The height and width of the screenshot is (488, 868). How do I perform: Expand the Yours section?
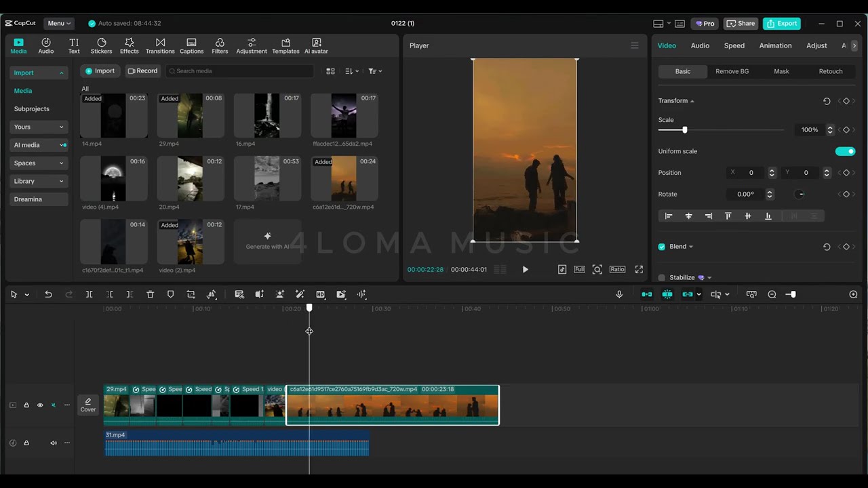pyautogui.click(x=39, y=127)
